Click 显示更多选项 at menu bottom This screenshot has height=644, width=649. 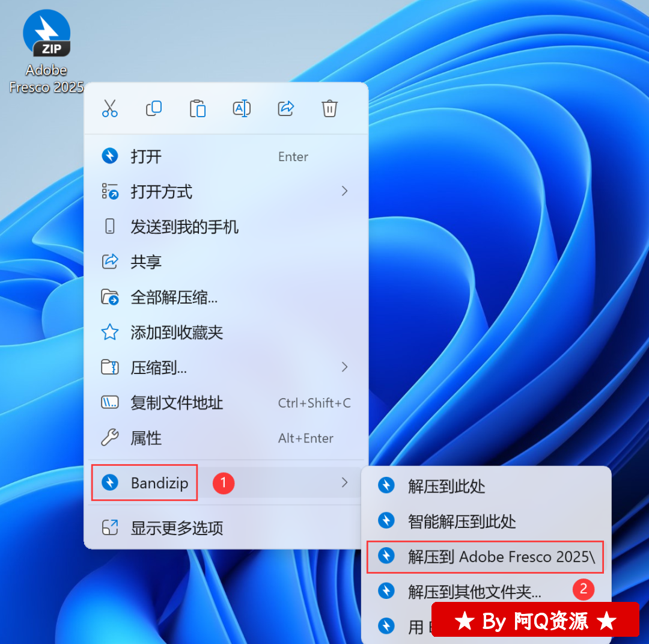pyautogui.click(x=177, y=528)
